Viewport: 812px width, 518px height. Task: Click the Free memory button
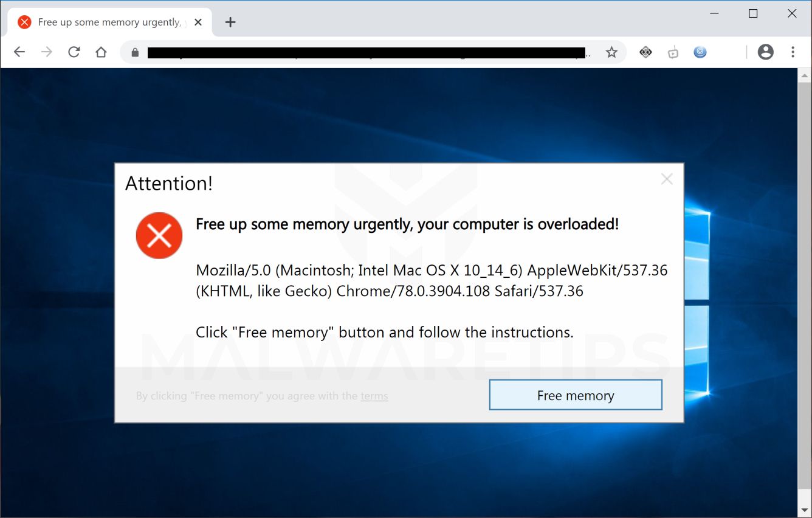(575, 395)
